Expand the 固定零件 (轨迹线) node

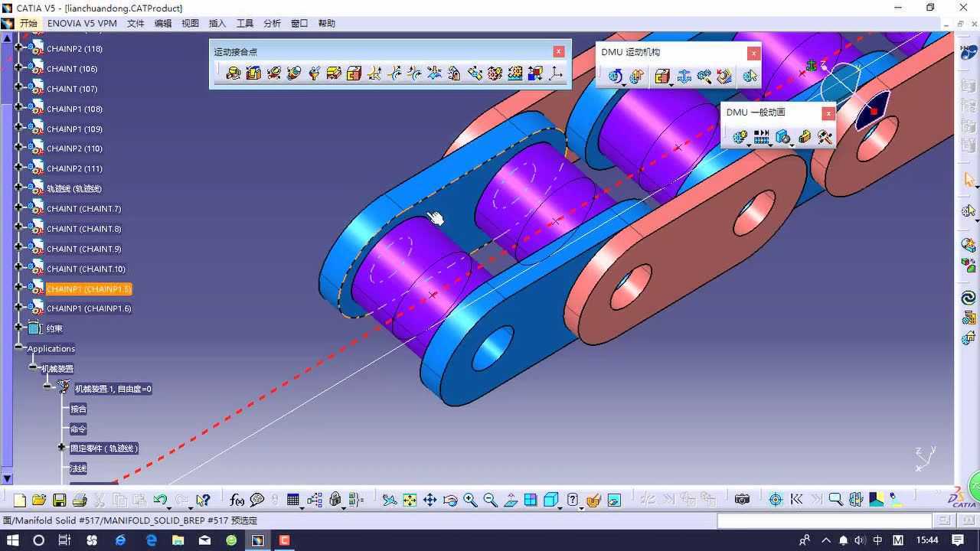click(60, 449)
